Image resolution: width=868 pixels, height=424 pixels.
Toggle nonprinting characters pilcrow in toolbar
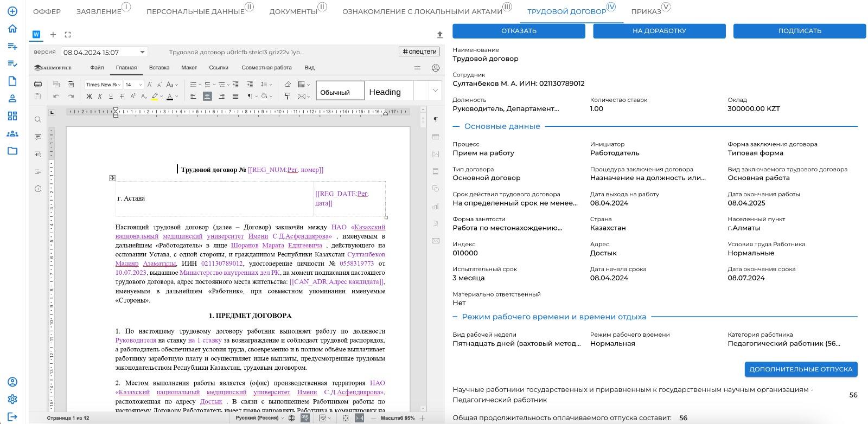pyautogui.click(x=251, y=97)
